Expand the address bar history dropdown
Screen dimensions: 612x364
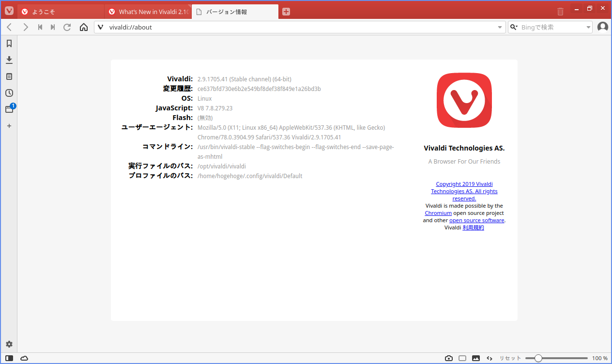(x=500, y=28)
